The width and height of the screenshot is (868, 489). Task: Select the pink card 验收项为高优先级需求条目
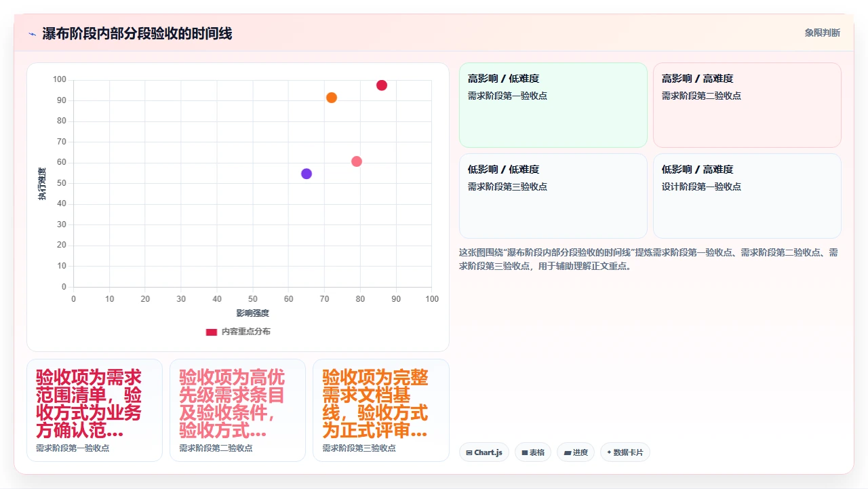(237, 410)
